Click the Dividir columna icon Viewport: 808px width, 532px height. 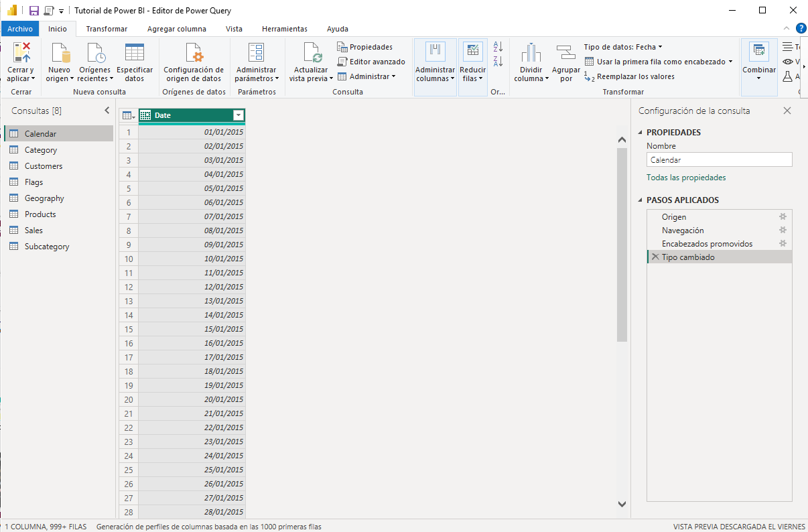click(531, 54)
